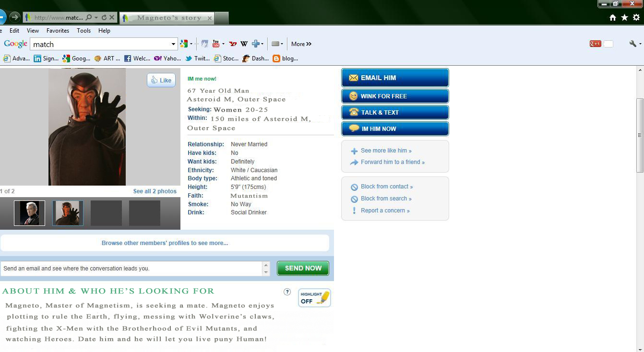Open See more like him link

pos(386,151)
